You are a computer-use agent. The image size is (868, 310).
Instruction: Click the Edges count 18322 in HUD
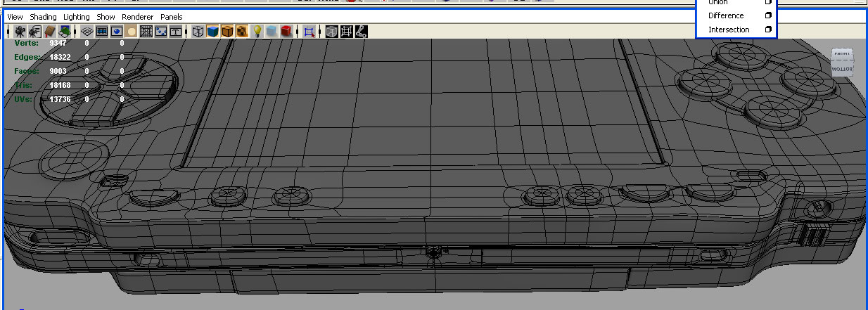[62, 58]
